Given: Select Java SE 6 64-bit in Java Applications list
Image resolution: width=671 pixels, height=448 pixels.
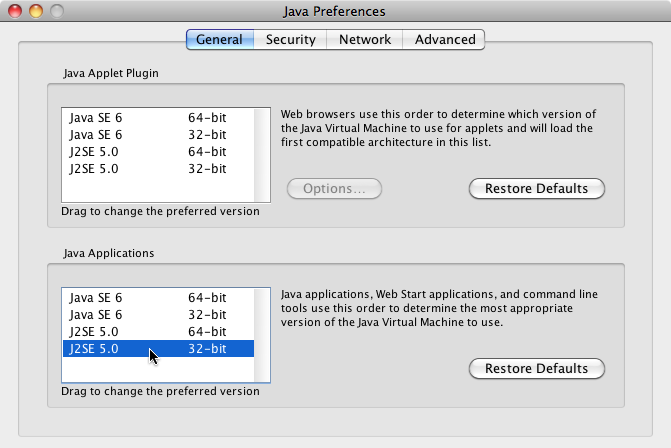Looking at the screenshot, I should coord(158,297).
